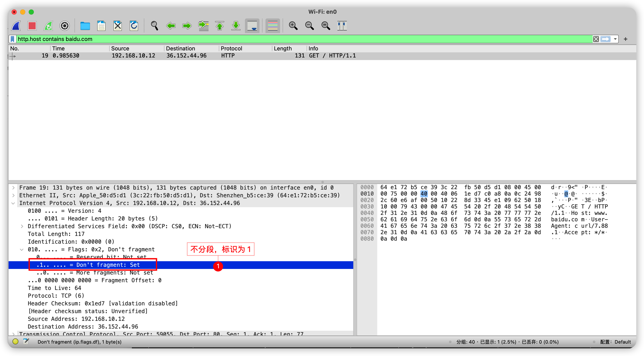Sort packets by the Protocol column
This screenshot has height=356, width=644.
point(231,48)
